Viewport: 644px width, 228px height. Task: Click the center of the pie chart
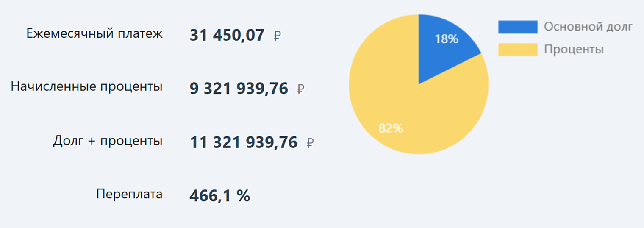[419, 84]
